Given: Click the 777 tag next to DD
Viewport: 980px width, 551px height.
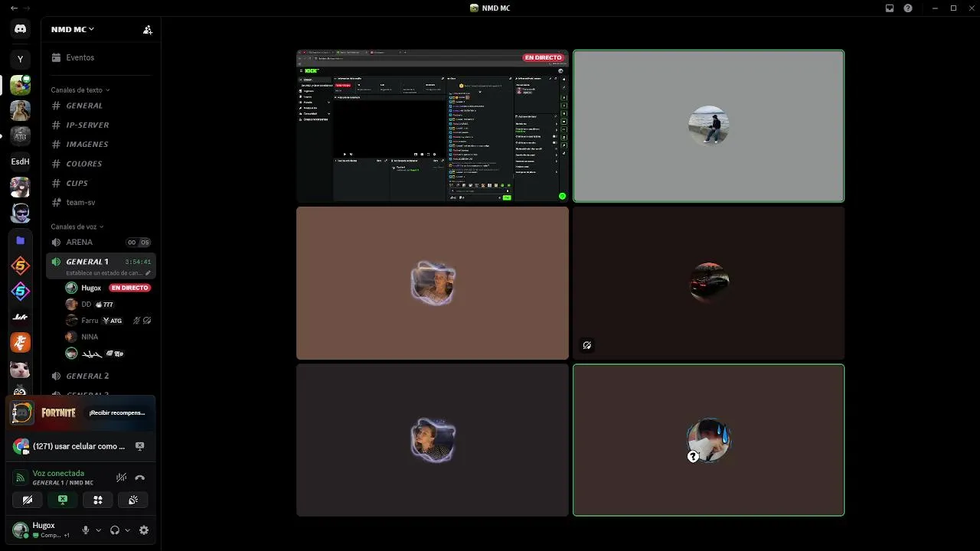Looking at the screenshot, I should 105,305.
